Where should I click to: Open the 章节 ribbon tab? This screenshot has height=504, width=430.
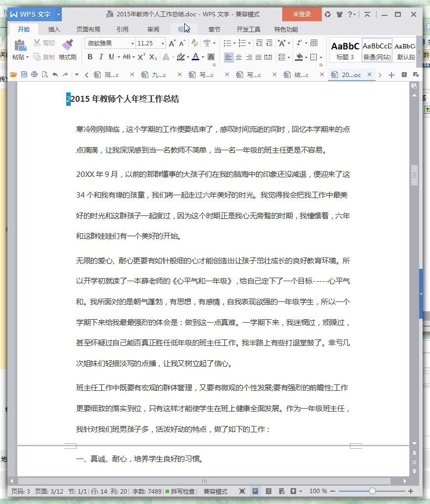(x=215, y=29)
